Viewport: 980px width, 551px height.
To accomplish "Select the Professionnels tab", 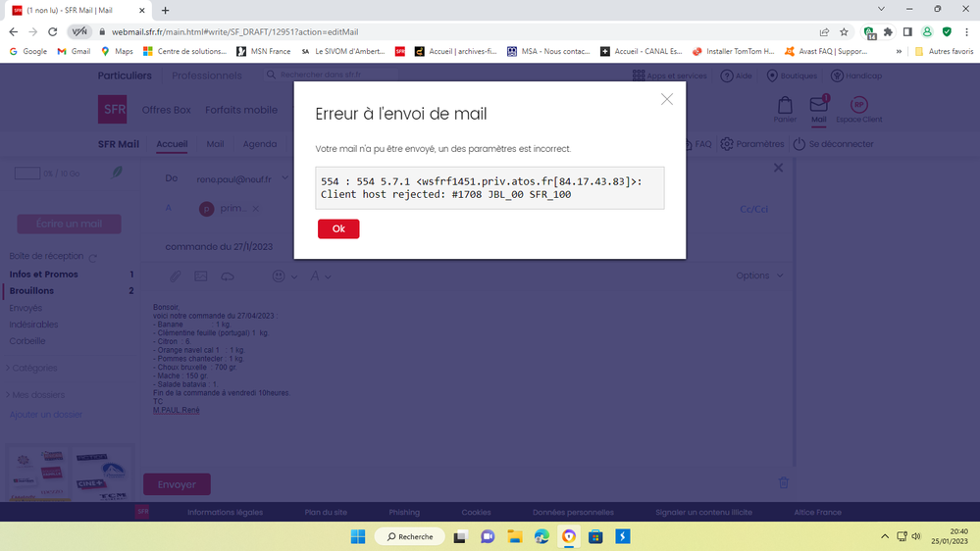I will [207, 75].
